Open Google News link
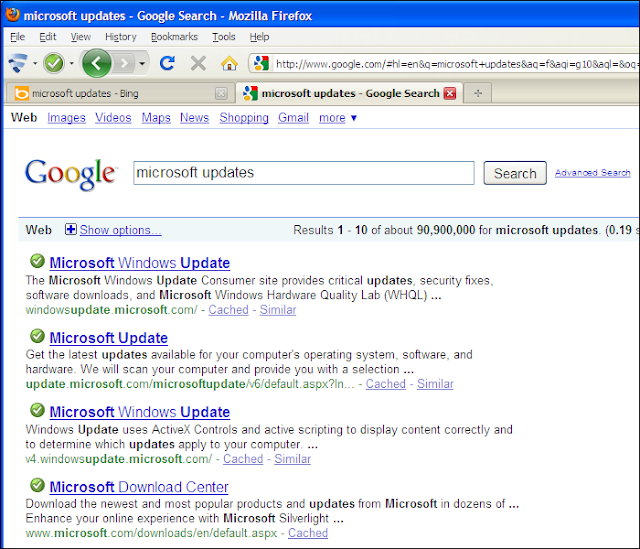Screen dimensions: 640x549 [x=194, y=118]
